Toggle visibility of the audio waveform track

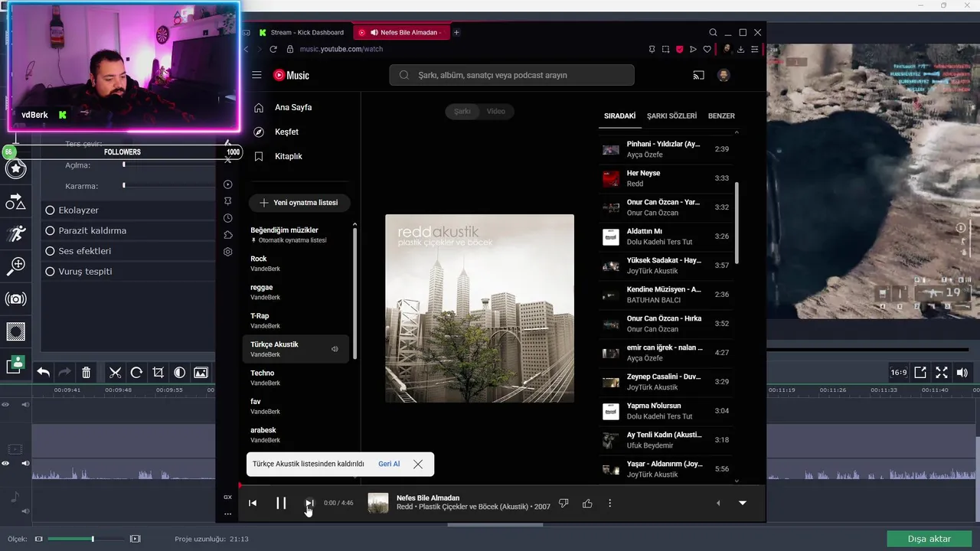pos(5,464)
